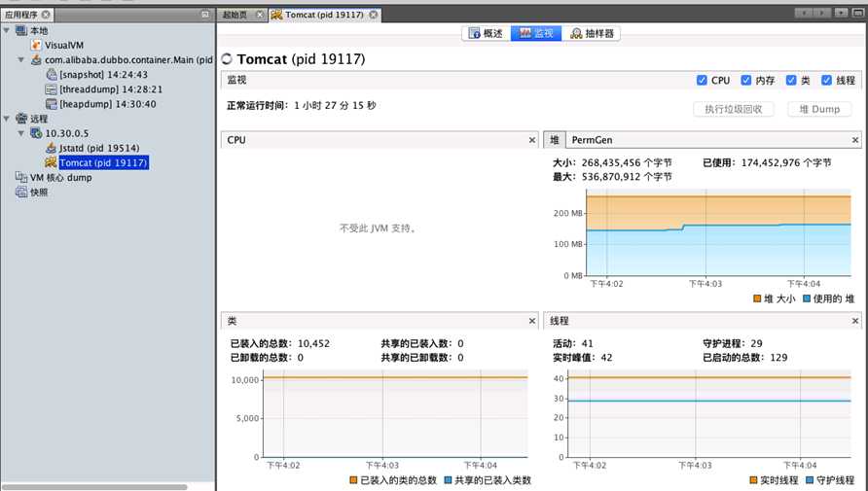
Task: Maximize the editor window button
Action: tap(859, 13)
